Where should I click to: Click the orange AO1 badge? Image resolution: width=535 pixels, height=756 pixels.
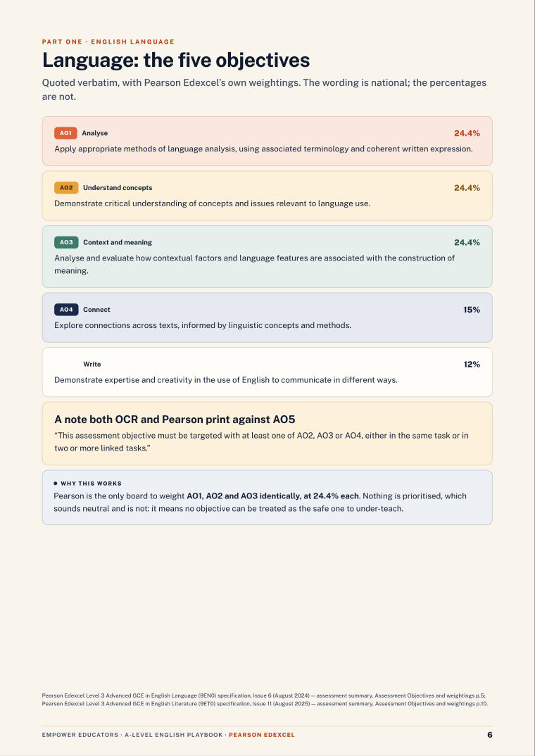[65, 133]
